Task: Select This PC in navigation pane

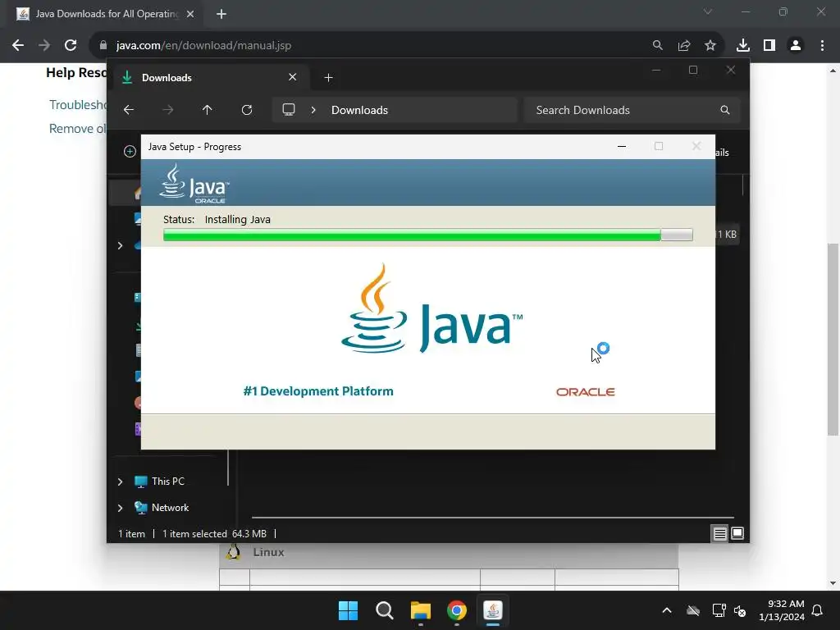Action: (x=167, y=481)
